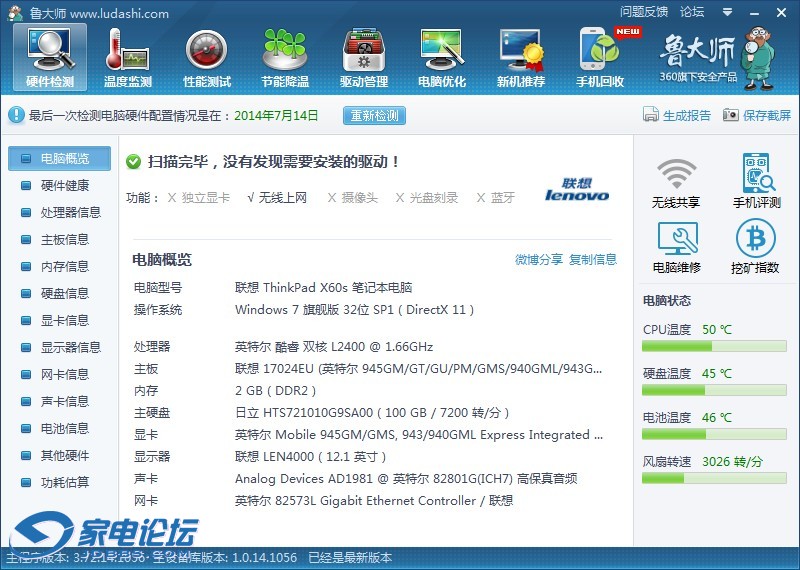This screenshot has height=570, width=800.
Task: Click the 硬盘温度 progress bar
Action: click(x=714, y=390)
